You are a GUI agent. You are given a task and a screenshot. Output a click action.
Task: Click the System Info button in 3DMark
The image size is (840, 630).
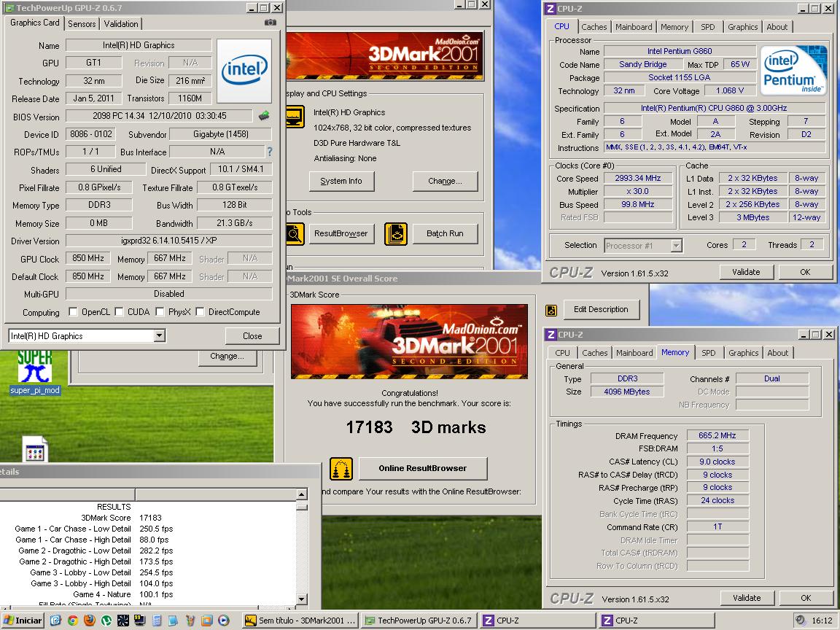click(341, 181)
